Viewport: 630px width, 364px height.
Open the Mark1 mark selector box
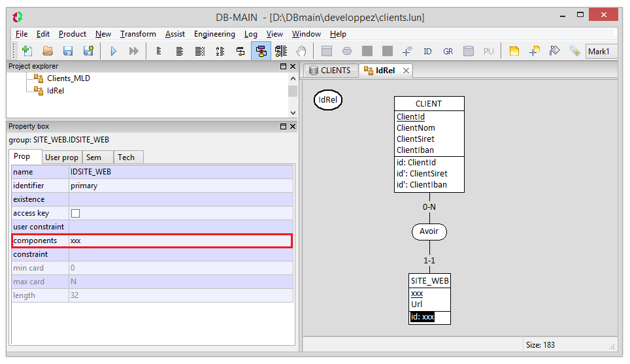[601, 52]
